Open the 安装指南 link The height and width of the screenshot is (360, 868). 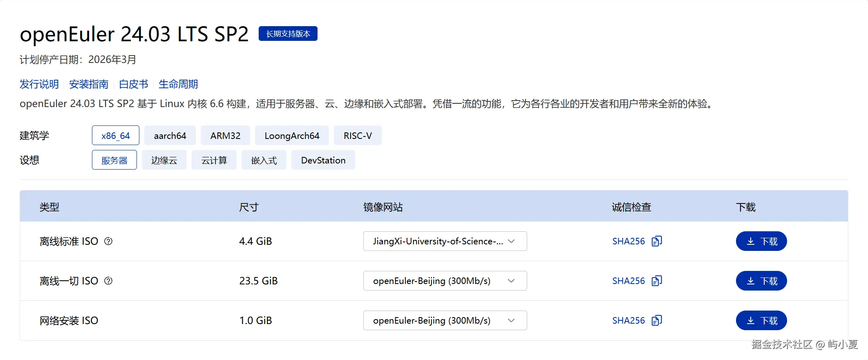tap(89, 84)
